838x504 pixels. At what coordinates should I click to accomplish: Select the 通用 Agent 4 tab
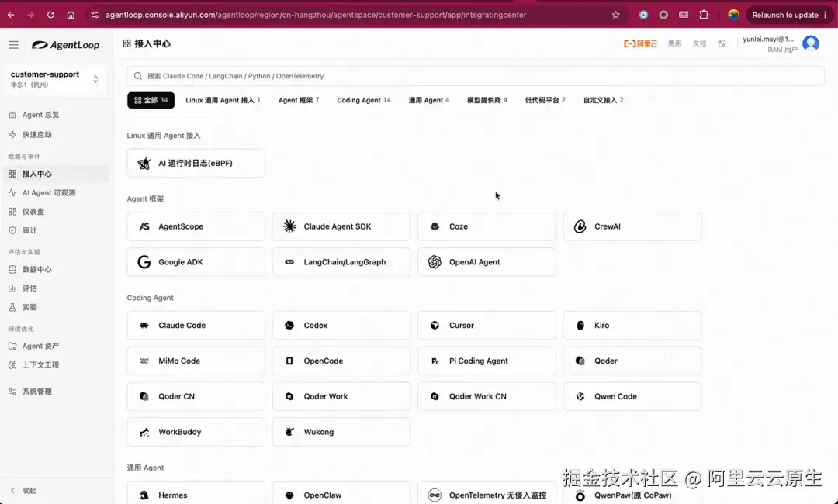pos(428,100)
